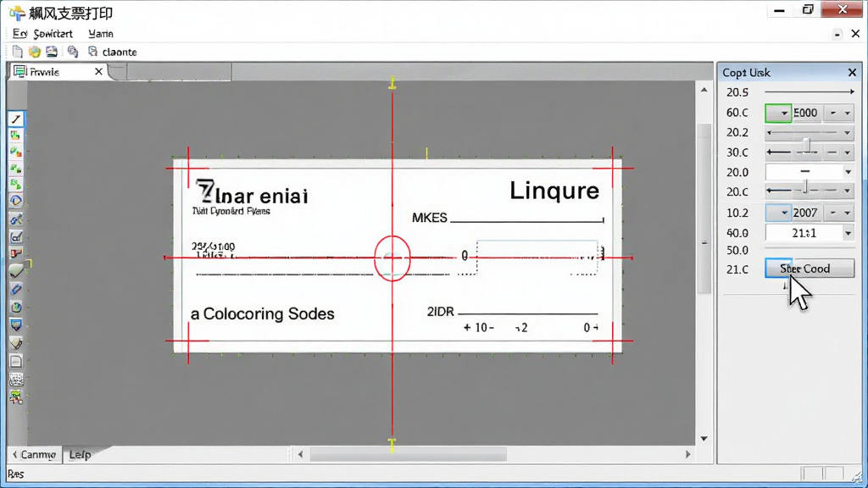Switch to the Pravvie document tab
The width and height of the screenshot is (868, 488).
pos(58,71)
